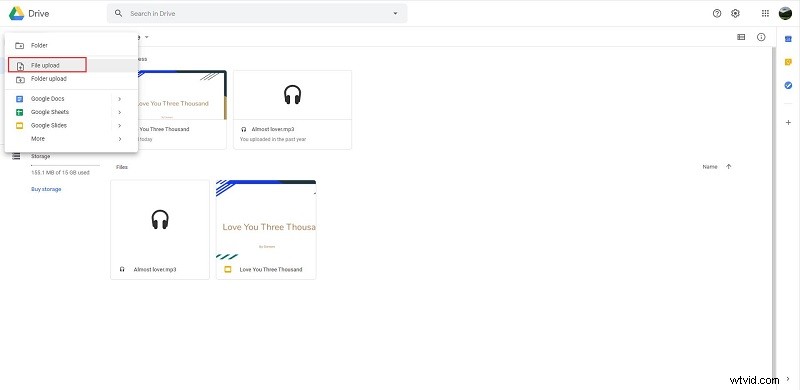
Task: Click the Google Drive logo
Action: click(16, 14)
